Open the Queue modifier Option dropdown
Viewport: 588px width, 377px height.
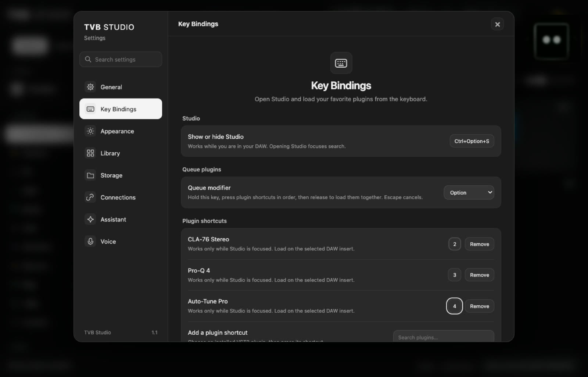(x=469, y=192)
